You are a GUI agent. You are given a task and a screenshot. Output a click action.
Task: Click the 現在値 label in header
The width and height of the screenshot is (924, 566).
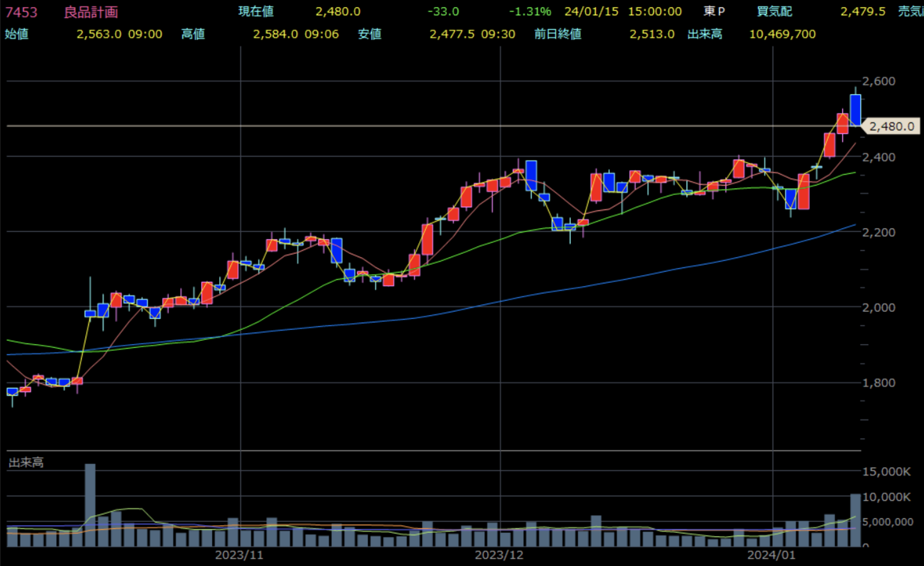pyautogui.click(x=256, y=11)
